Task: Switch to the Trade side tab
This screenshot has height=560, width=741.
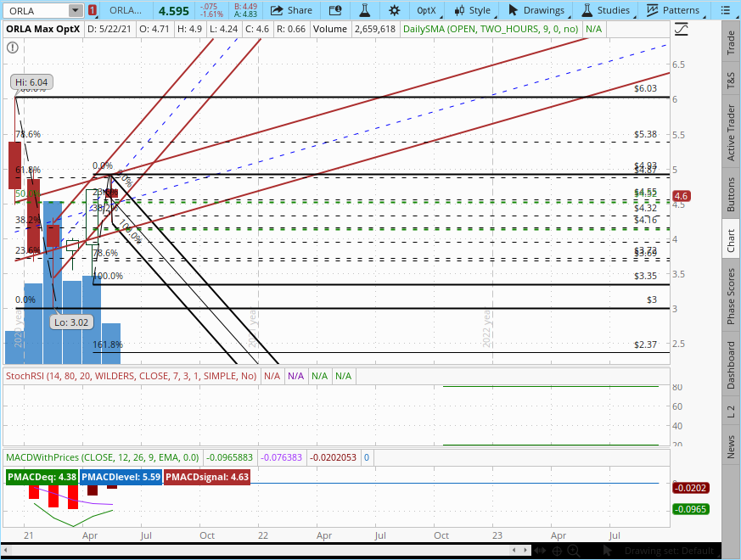Action: click(731, 44)
